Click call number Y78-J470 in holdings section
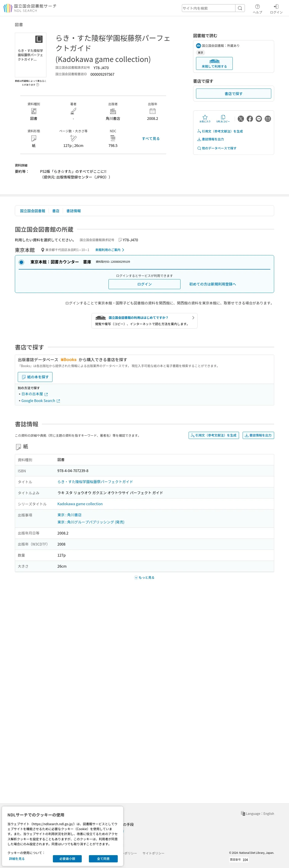This screenshot has width=289, height=868. click(x=130, y=240)
